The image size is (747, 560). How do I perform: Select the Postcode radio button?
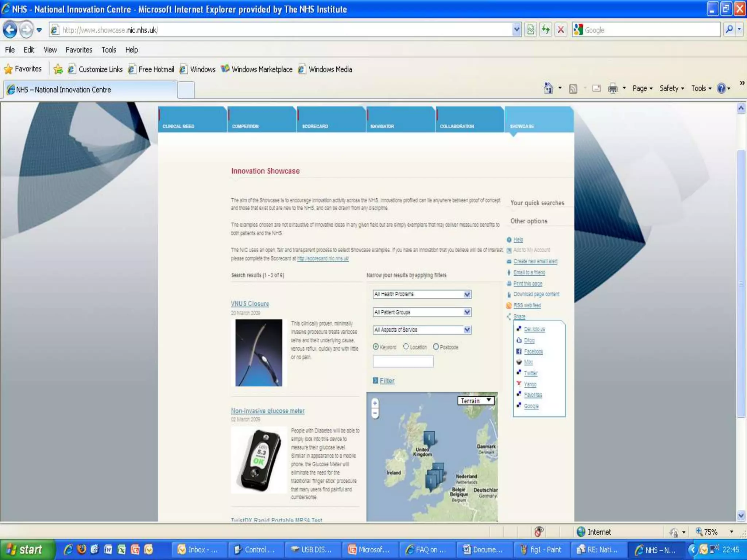pos(436,347)
